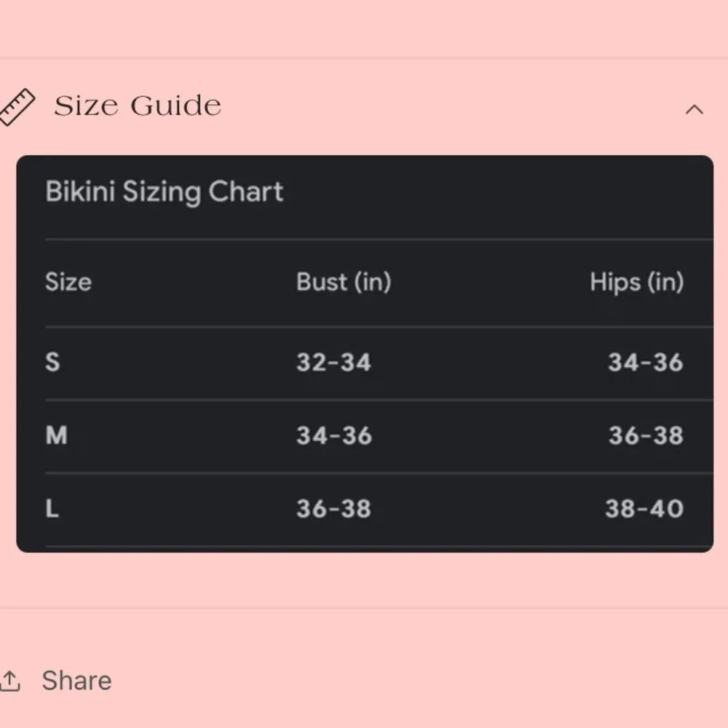Select the Size column header
The image size is (728, 728).
(x=68, y=282)
